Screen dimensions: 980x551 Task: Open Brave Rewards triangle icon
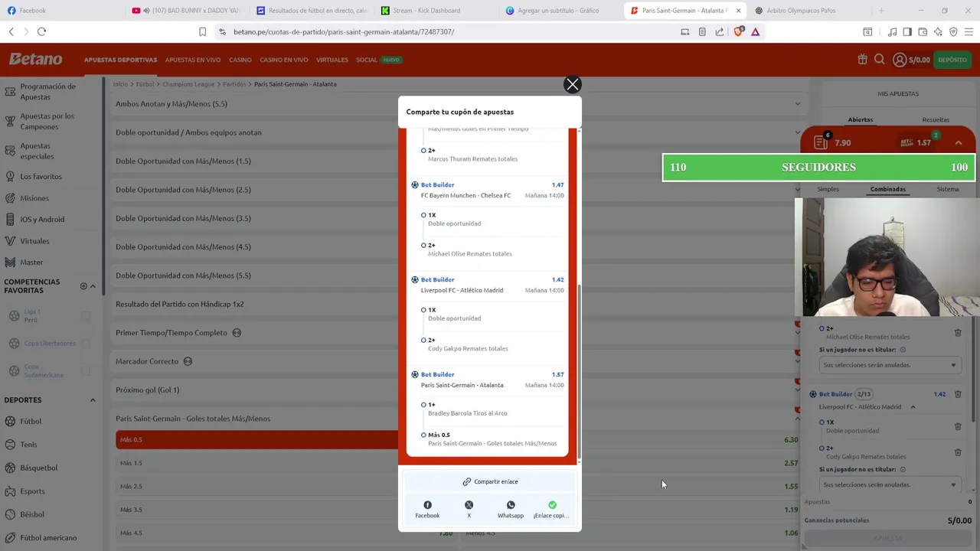(755, 31)
